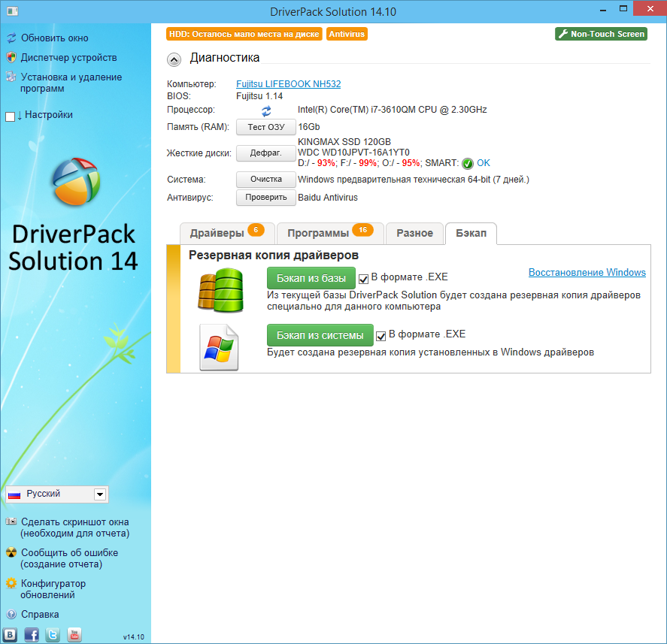
Task: Open Device Manager via shield icon
Action: pos(11,57)
